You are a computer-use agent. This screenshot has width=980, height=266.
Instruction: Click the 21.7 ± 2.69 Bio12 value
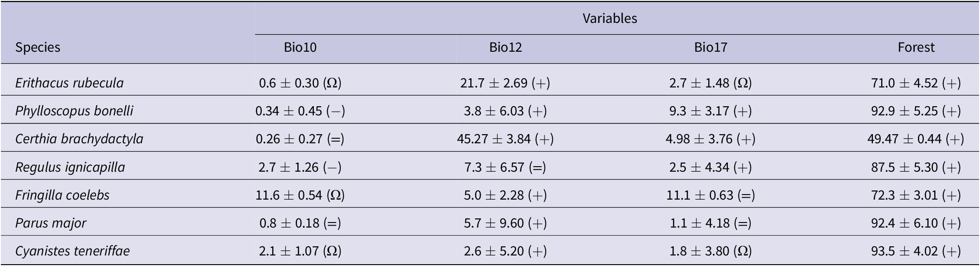[x=505, y=83]
